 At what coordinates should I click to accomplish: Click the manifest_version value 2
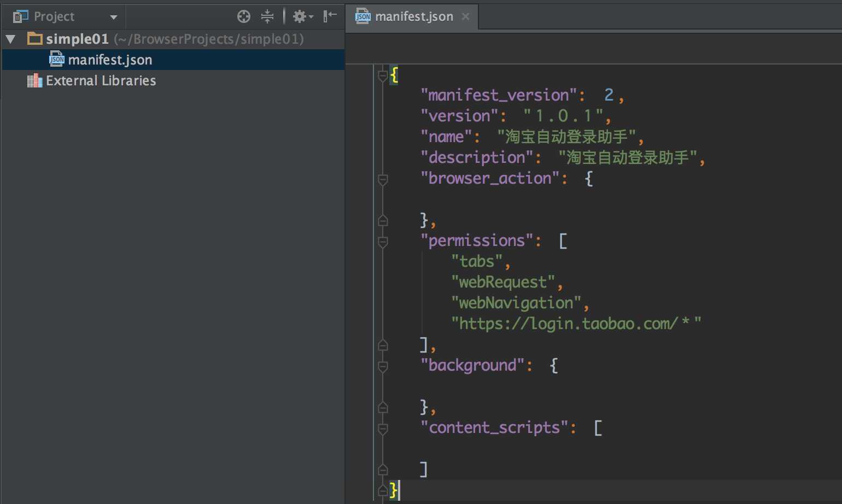pos(609,95)
